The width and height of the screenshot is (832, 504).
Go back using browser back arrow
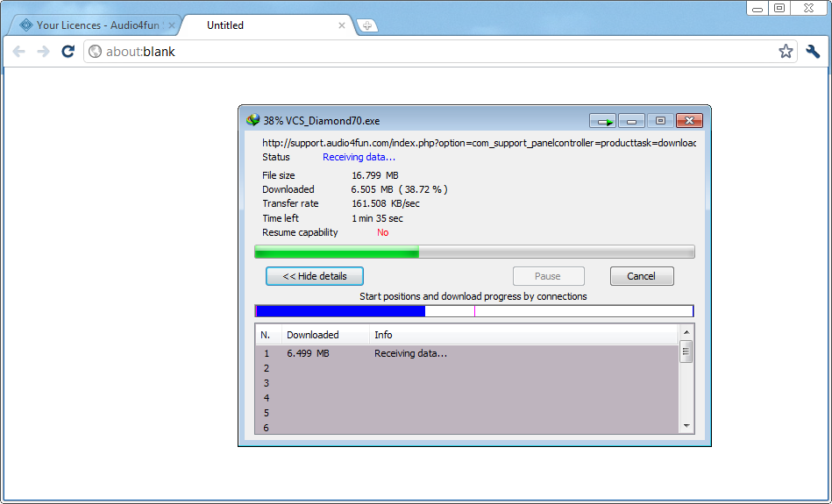click(x=19, y=52)
